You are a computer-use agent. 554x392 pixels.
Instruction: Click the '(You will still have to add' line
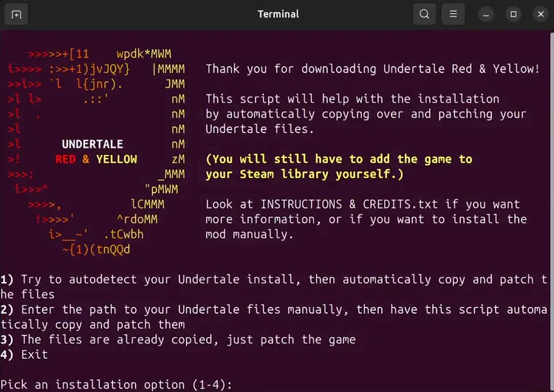pyautogui.click(x=339, y=159)
